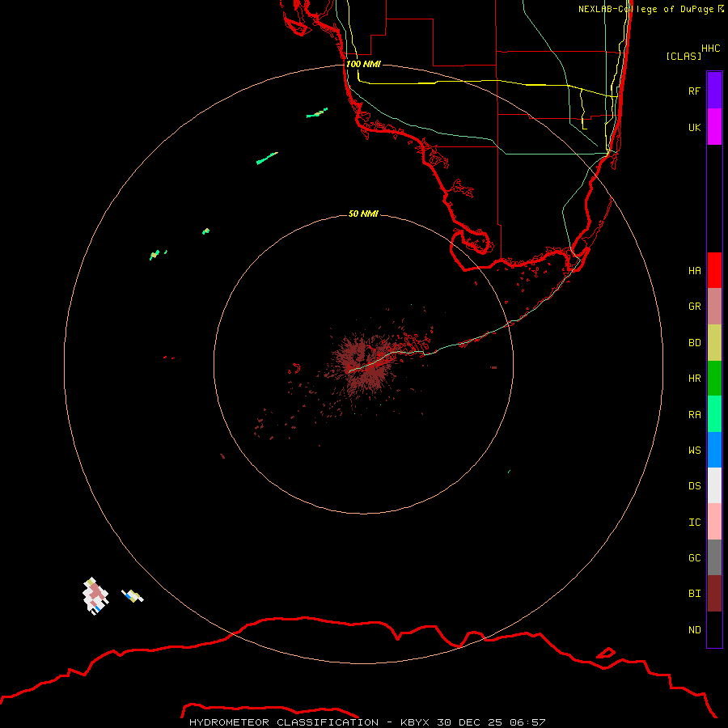Click the WS legend label
Image resolution: width=728 pixels, height=728 pixels.
[x=694, y=451]
